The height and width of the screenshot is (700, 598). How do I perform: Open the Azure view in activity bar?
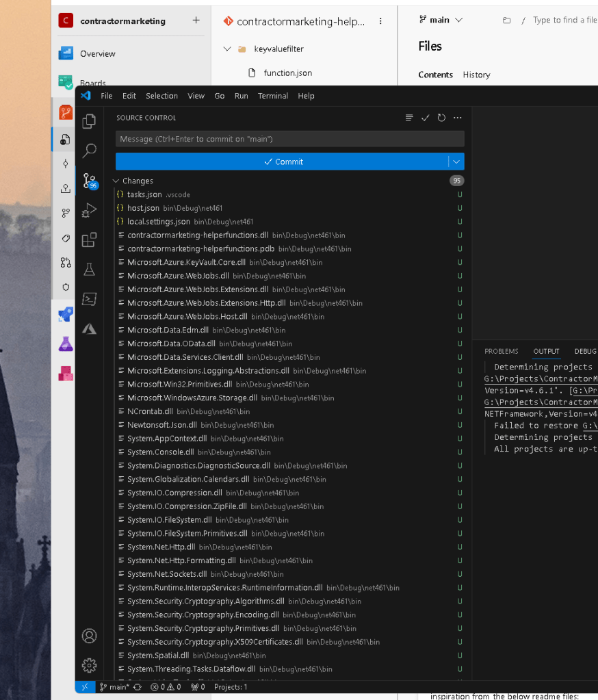pyautogui.click(x=89, y=329)
